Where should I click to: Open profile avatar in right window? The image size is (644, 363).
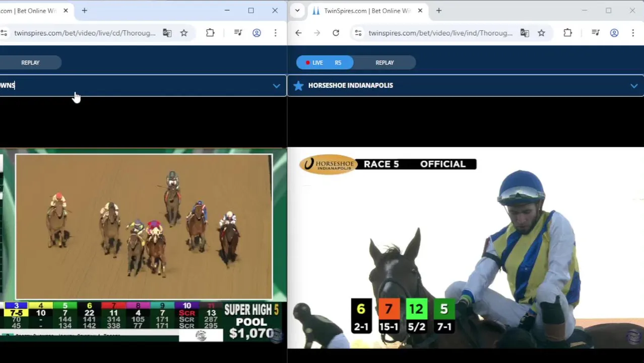point(614,33)
